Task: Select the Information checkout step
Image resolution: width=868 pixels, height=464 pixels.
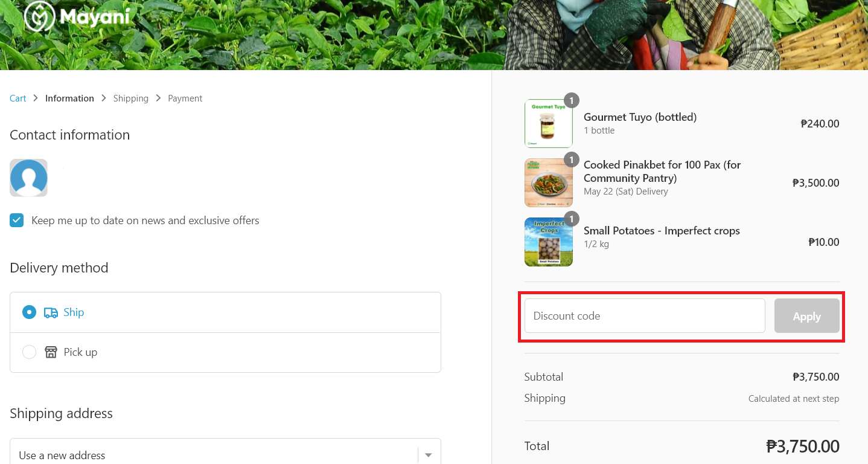Action: click(x=69, y=98)
